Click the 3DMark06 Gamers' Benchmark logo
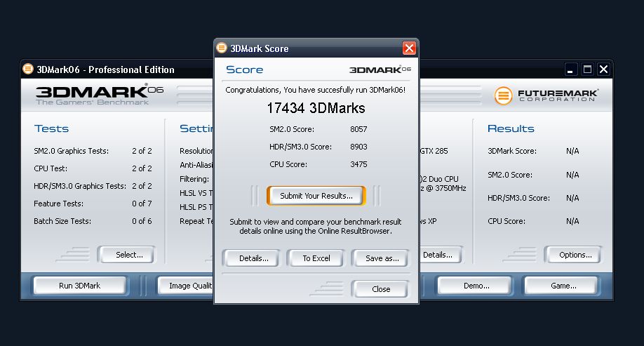 [x=100, y=95]
